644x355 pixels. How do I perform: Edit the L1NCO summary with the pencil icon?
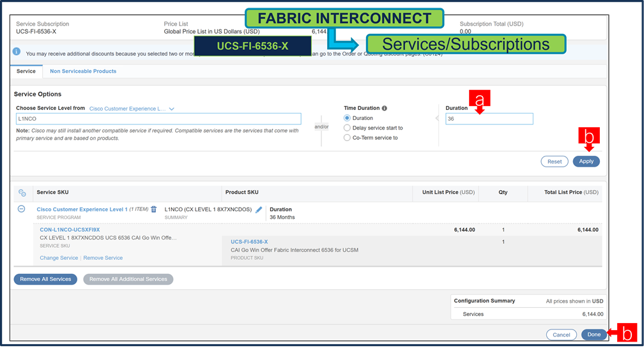pos(259,209)
